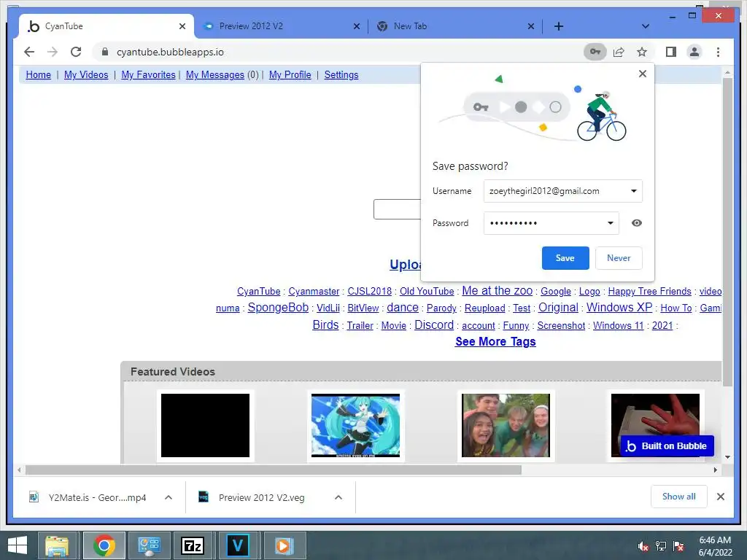
Task: Open My Profile nav link
Action: coord(290,75)
